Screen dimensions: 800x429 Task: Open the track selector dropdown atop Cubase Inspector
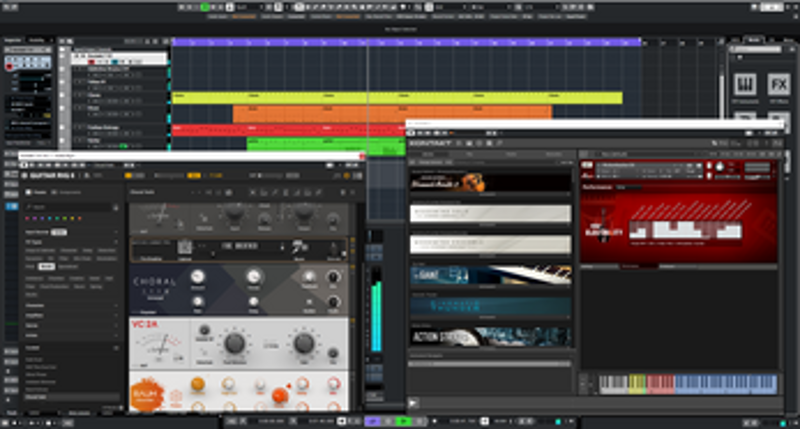coord(28,50)
